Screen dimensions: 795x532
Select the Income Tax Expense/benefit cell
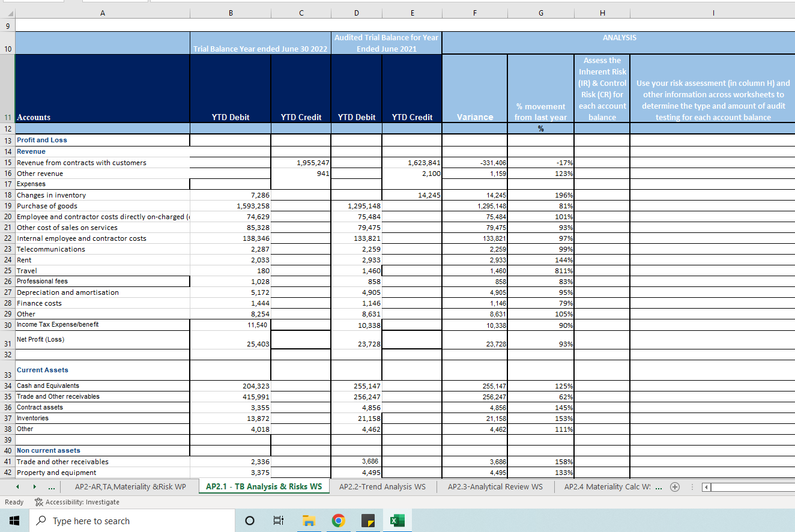coord(102,324)
